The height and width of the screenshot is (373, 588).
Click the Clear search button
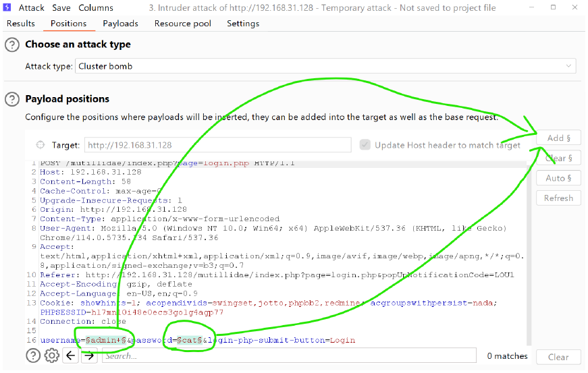(x=558, y=357)
